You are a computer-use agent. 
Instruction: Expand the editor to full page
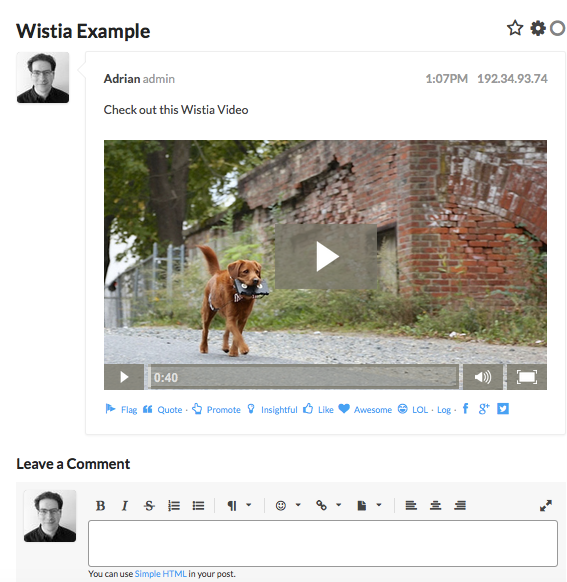click(x=545, y=506)
